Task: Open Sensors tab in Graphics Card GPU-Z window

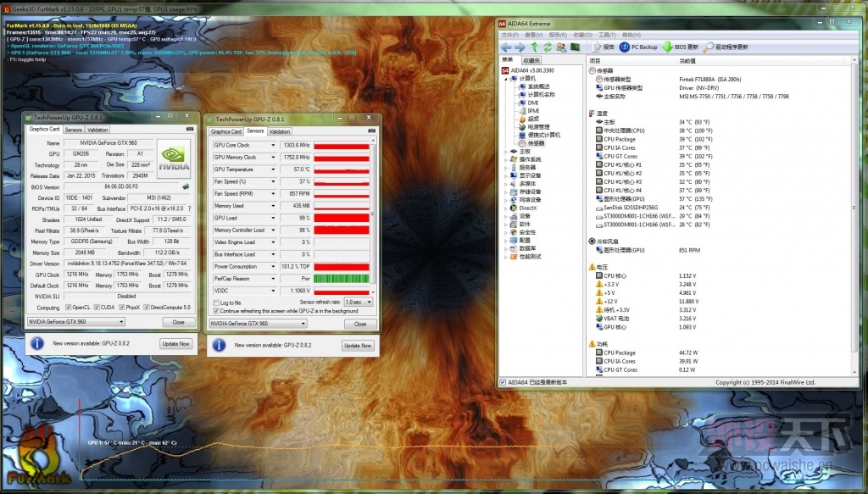Action: point(74,130)
